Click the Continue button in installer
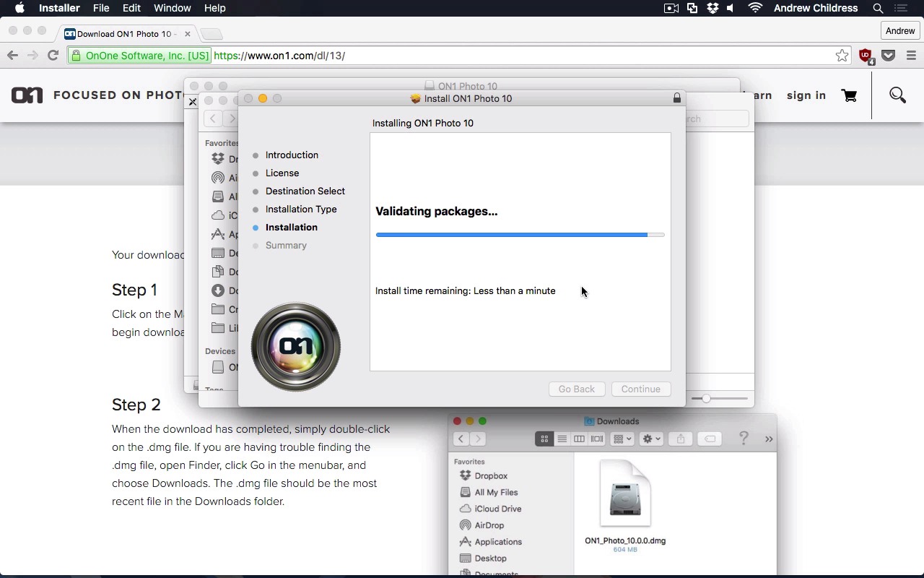Image resolution: width=924 pixels, height=578 pixels. 641,389
